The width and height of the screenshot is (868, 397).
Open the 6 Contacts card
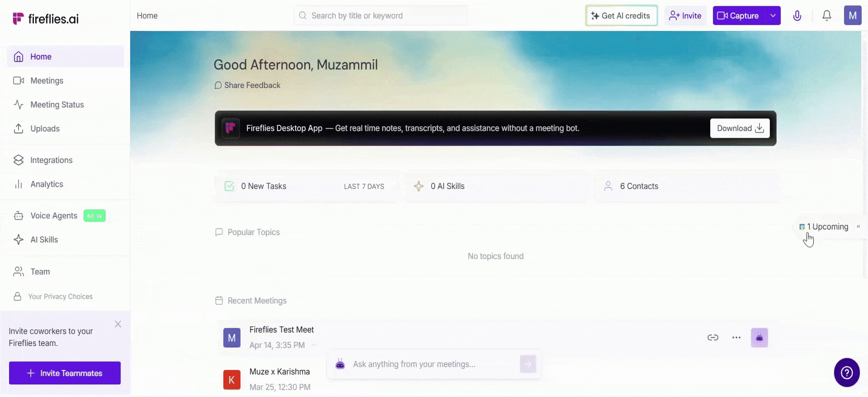686,186
